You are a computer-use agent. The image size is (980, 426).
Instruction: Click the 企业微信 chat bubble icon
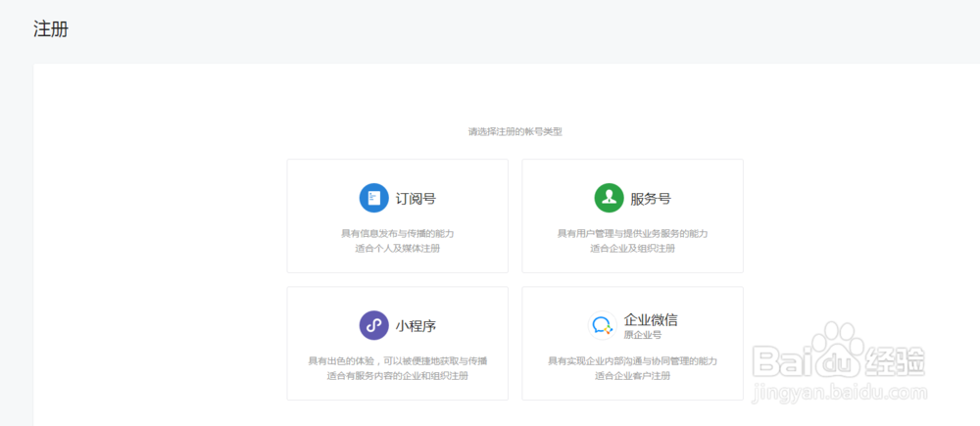pyautogui.click(x=603, y=325)
